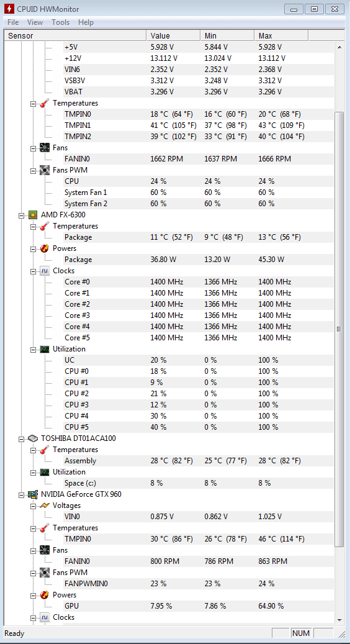Click the waveform icon beside AMD Clocks
350x644 pixels.
pos(45,271)
